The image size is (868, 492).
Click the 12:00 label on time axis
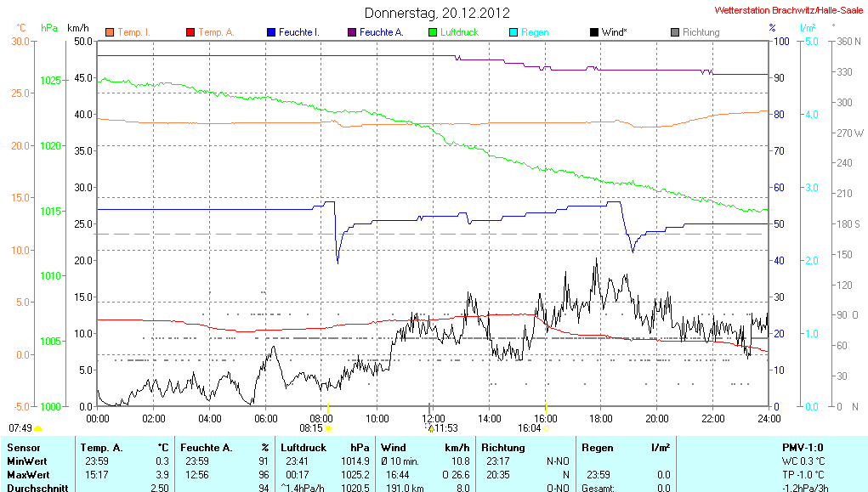pos(434,418)
